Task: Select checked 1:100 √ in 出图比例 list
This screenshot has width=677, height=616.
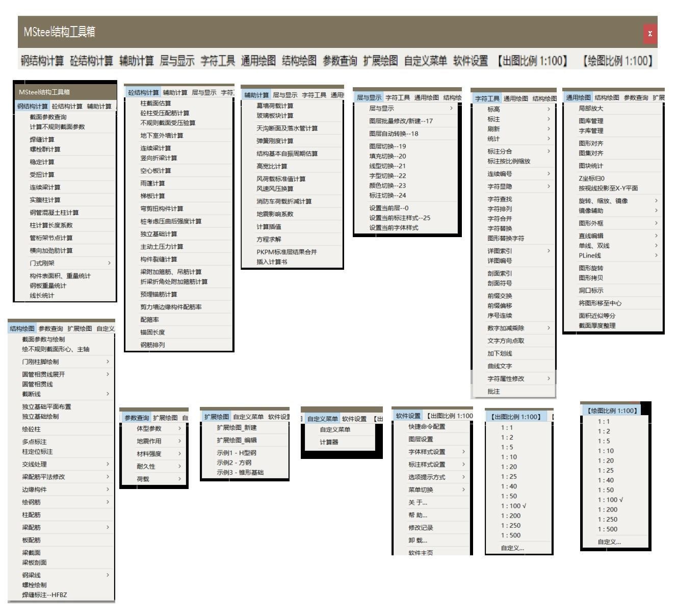Action: 513,506
